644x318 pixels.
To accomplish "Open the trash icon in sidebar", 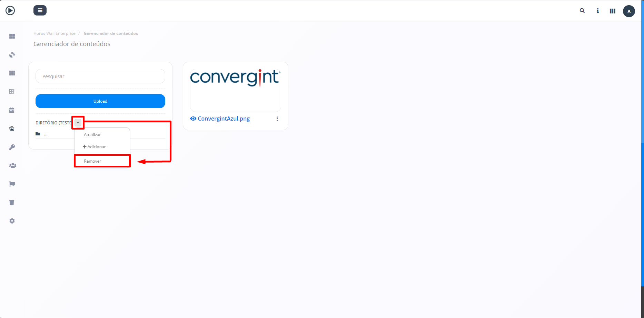I will (x=12, y=203).
